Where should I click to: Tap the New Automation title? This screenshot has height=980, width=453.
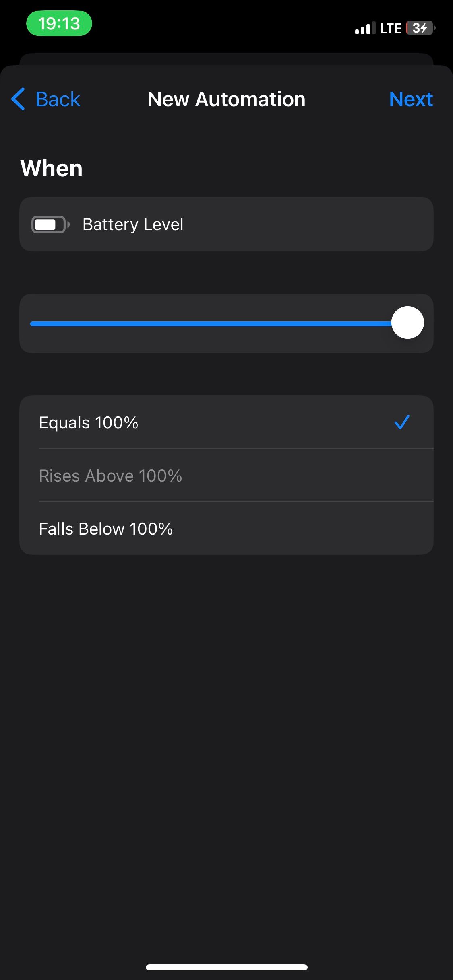click(226, 99)
